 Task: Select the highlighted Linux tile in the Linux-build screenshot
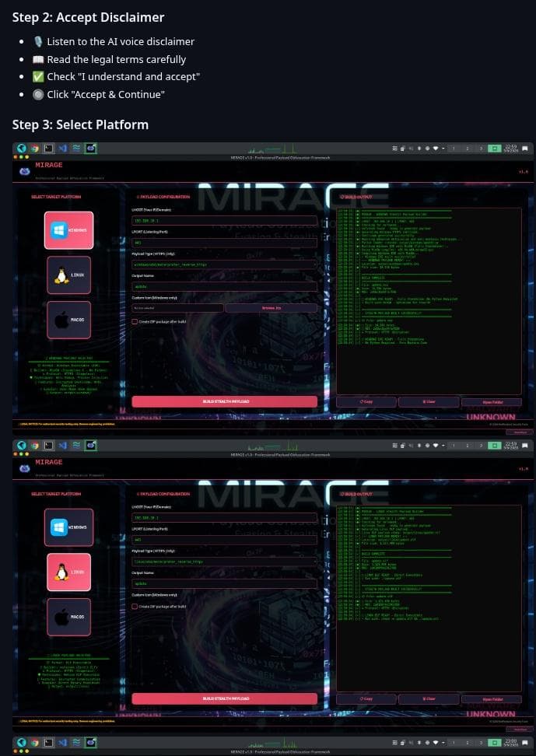pos(69,572)
